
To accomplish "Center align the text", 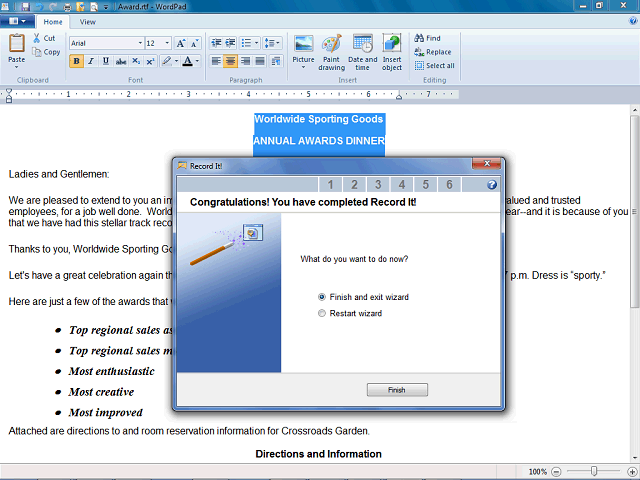I will 231,61.
